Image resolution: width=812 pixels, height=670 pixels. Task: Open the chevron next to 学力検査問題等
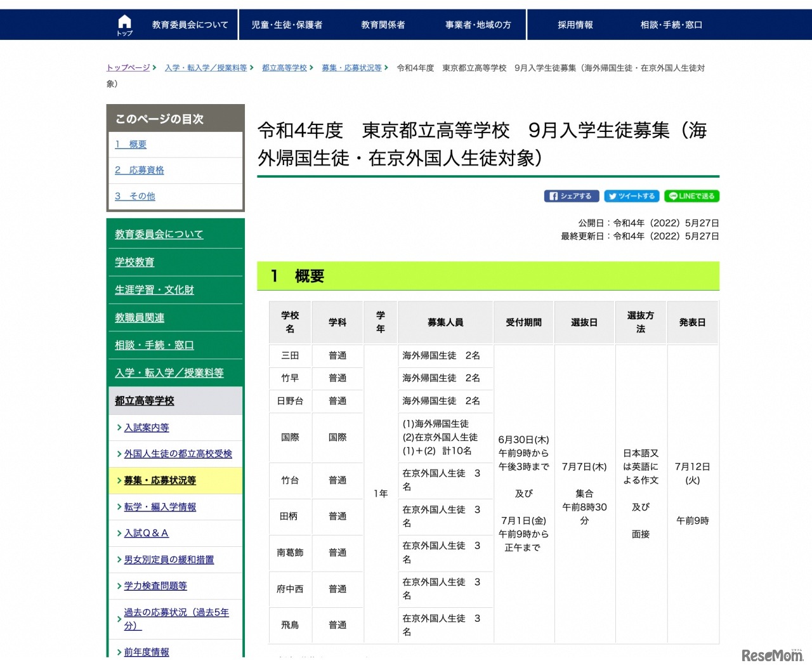tap(119, 586)
